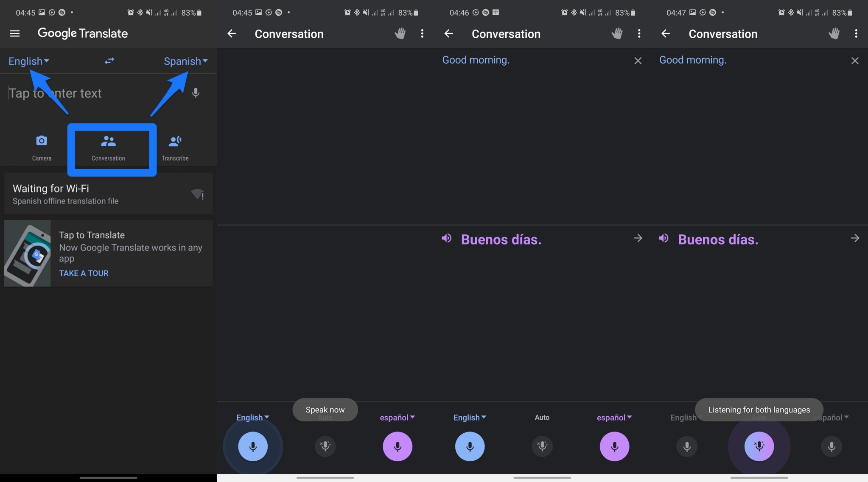Expand the español dropdown on 04:46 screen
Viewport: 868px width, 482px height.
615,418
